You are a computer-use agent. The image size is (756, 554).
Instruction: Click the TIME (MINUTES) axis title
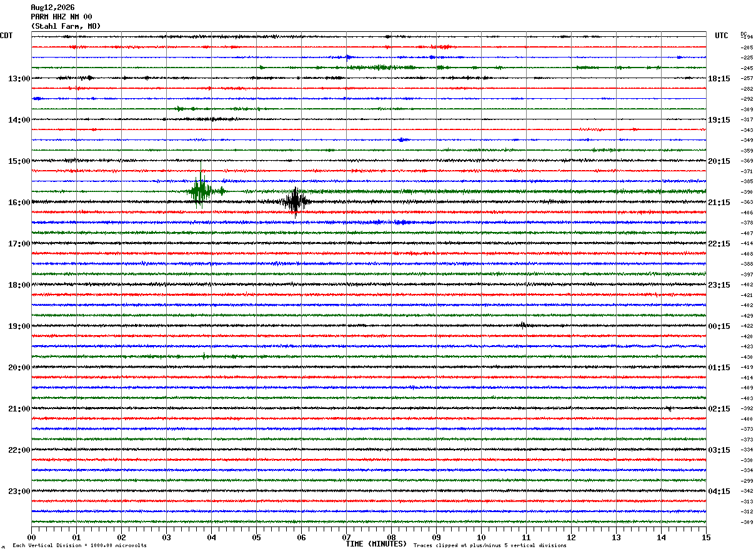(376, 544)
